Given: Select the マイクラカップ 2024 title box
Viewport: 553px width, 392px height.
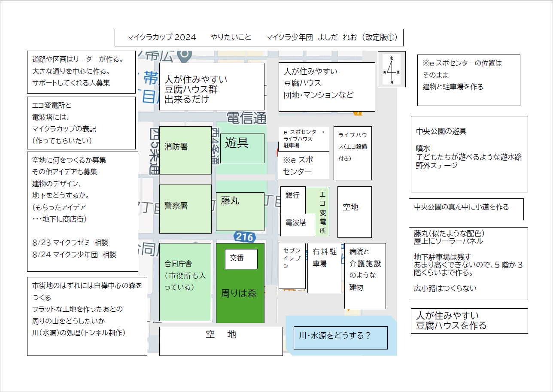Looking at the screenshot, I should (x=259, y=37).
